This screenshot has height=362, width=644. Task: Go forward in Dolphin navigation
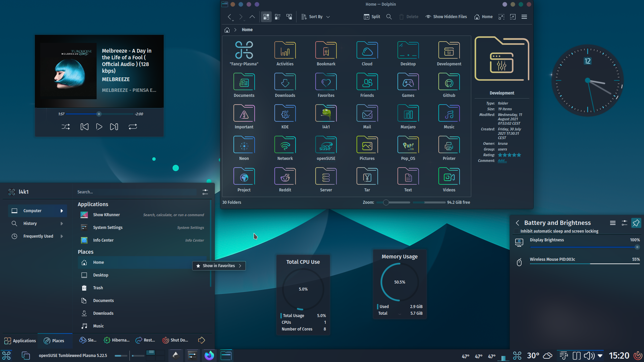click(241, 17)
